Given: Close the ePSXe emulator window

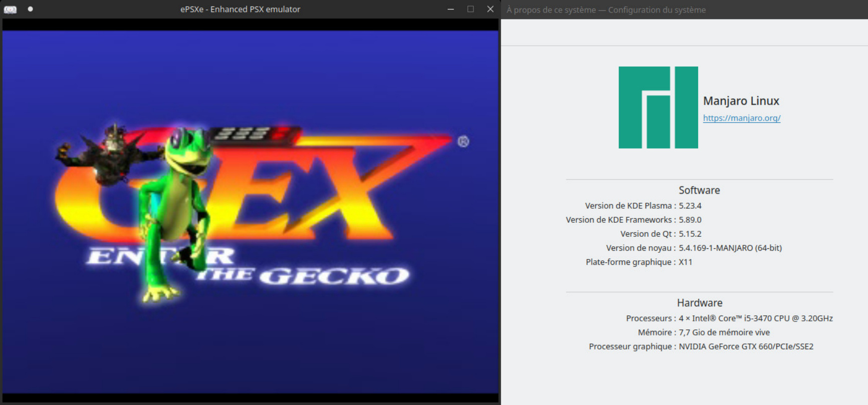Looking at the screenshot, I should click(x=490, y=9).
